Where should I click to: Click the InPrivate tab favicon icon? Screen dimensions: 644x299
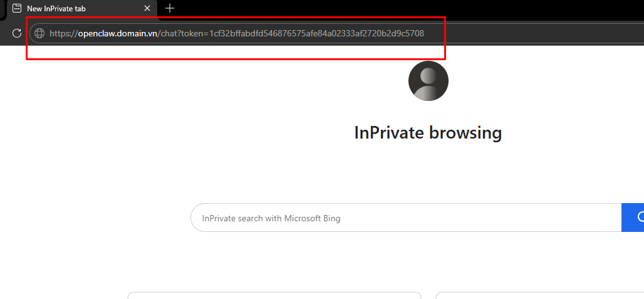click(x=17, y=9)
